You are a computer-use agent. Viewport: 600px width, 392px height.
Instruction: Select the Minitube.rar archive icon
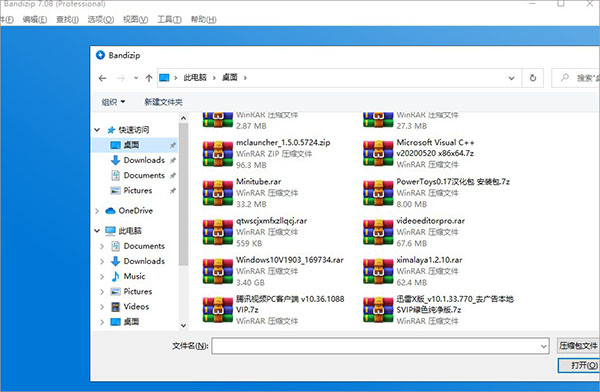point(218,193)
